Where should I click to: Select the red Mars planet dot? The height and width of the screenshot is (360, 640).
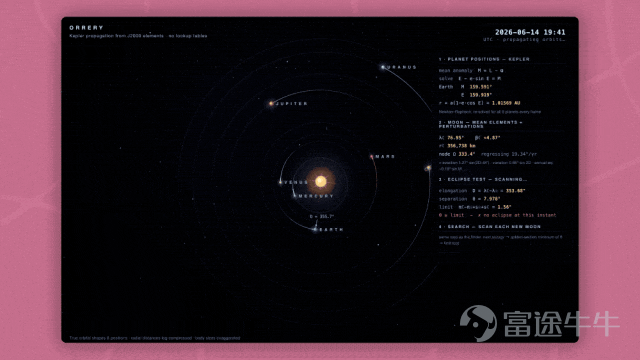pos(371,156)
